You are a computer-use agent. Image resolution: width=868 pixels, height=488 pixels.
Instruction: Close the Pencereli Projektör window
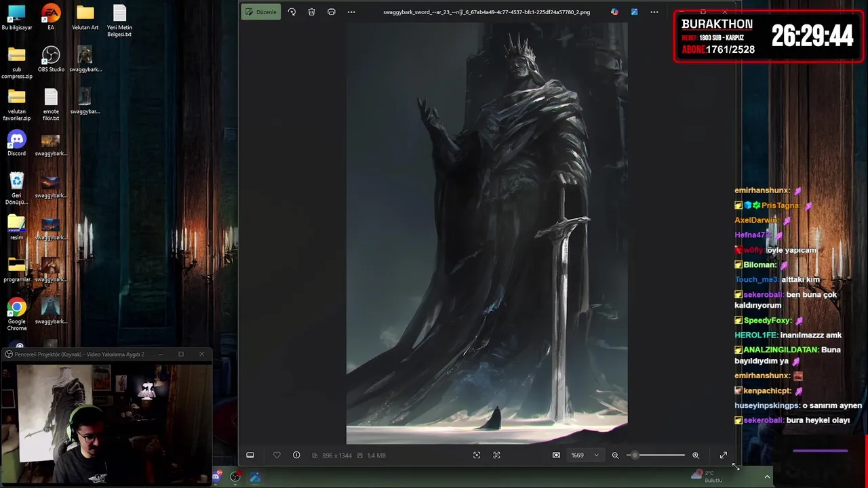[201, 354]
